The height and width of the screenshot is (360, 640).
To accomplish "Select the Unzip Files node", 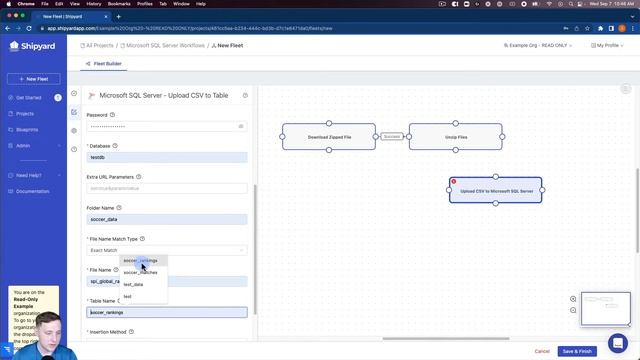I will tap(456, 137).
